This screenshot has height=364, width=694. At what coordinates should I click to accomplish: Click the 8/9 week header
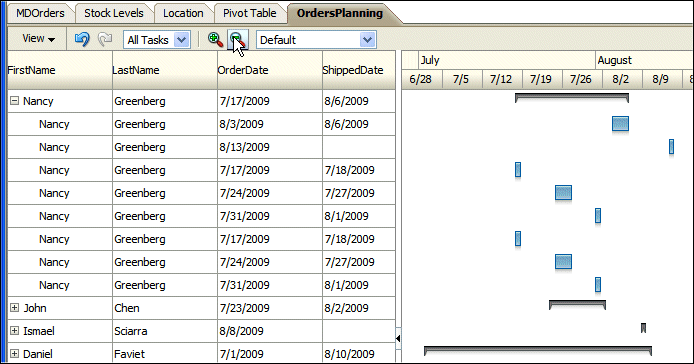(662, 79)
